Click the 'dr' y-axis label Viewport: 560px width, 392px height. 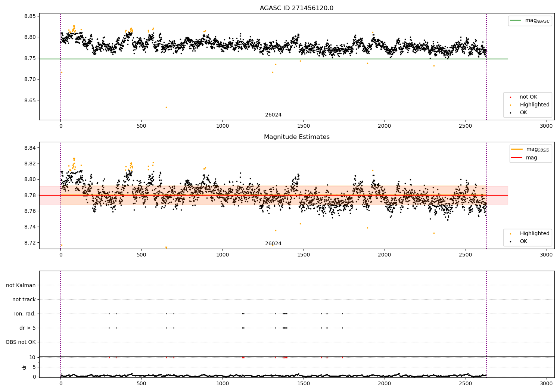(x=24, y=367)
